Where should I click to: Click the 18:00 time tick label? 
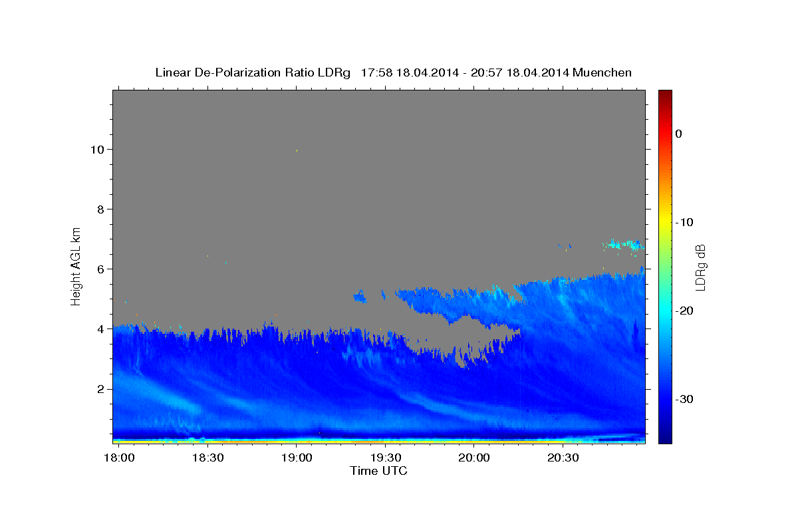point(119,458)
